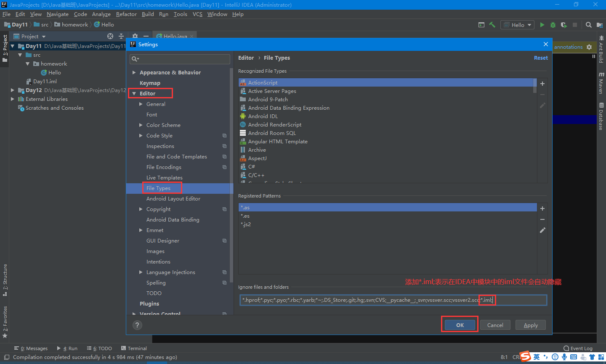Expand the Code Style node
Viewport: 606px width, 364px height.
pyautogui.click(x=141, y=136)
